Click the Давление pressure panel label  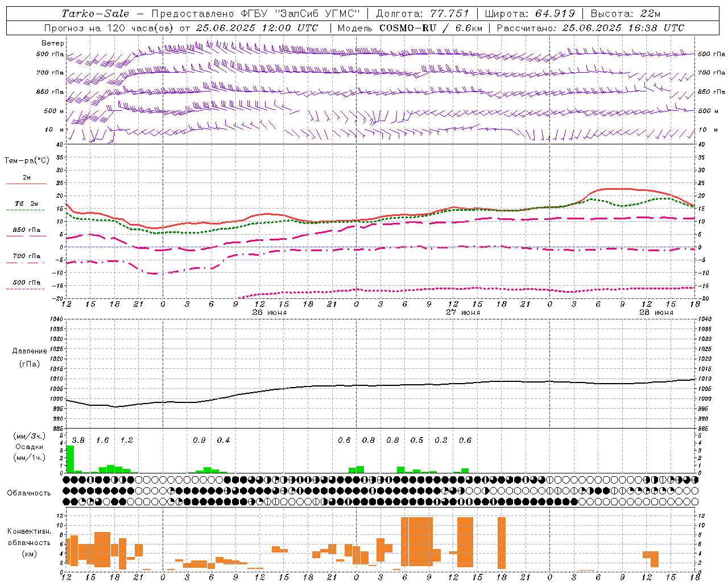30,351
